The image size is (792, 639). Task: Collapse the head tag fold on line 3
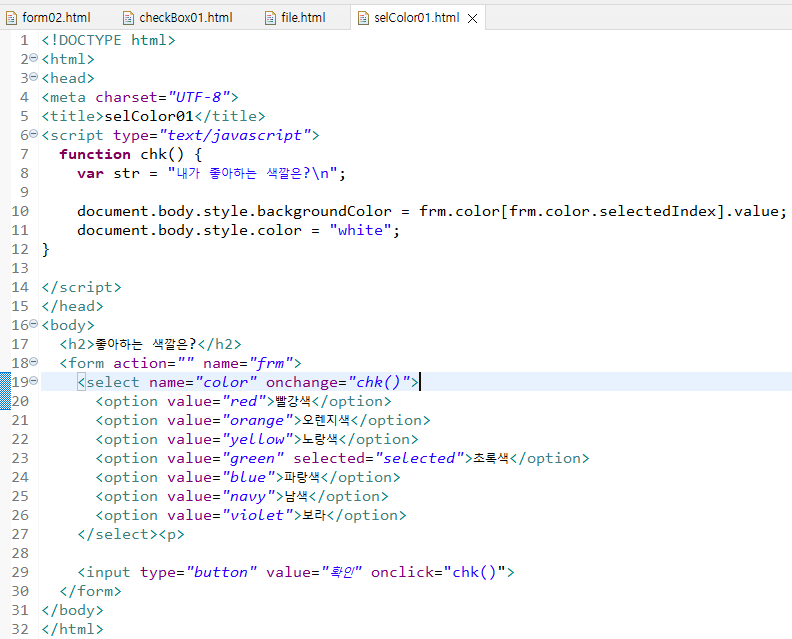[33, 77]
